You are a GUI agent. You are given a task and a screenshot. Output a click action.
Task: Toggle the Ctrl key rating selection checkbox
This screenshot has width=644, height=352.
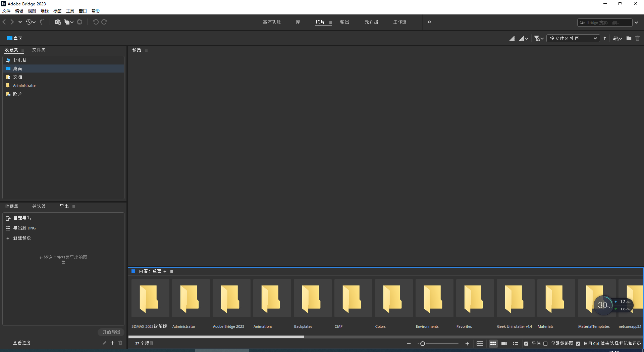click(x=578, y=344)
